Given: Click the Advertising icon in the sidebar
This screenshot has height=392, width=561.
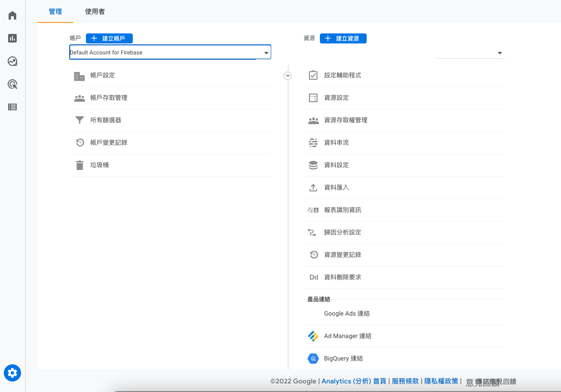Looking at the screenshot, I should tap(12, 84).
